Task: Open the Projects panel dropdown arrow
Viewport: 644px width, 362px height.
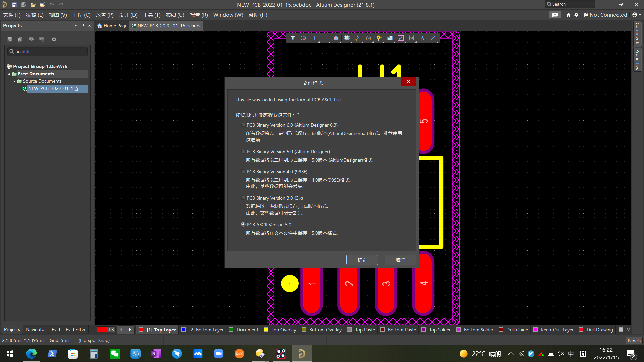Action: (75, 25)
